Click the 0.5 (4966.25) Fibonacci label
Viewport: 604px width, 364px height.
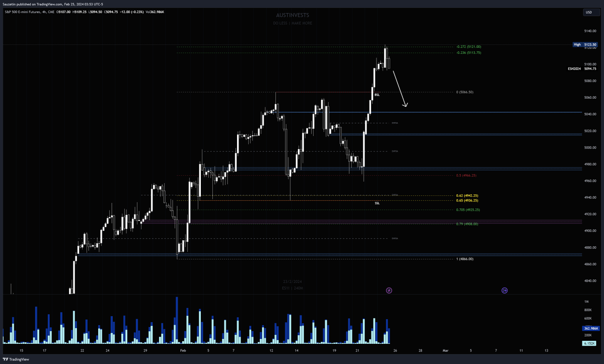[x=466, y=175]
